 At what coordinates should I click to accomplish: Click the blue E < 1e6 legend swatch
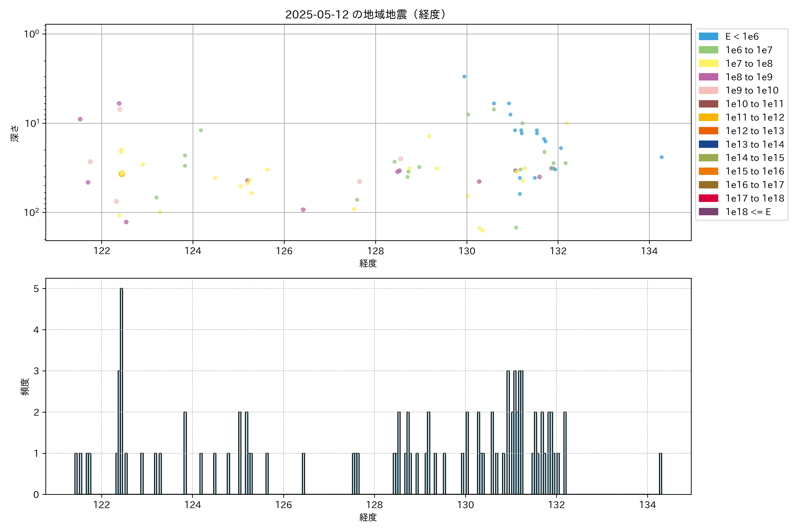click(x=708, y=37)
